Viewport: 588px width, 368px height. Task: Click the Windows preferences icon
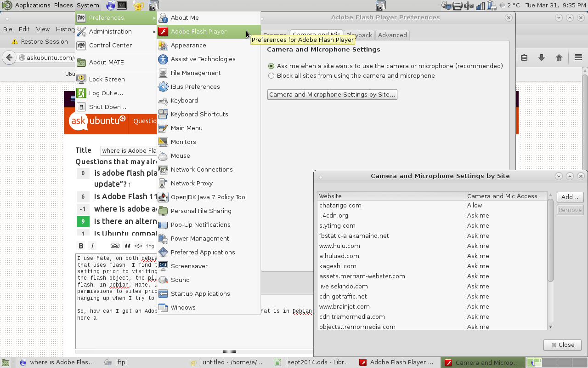(163, 307)
